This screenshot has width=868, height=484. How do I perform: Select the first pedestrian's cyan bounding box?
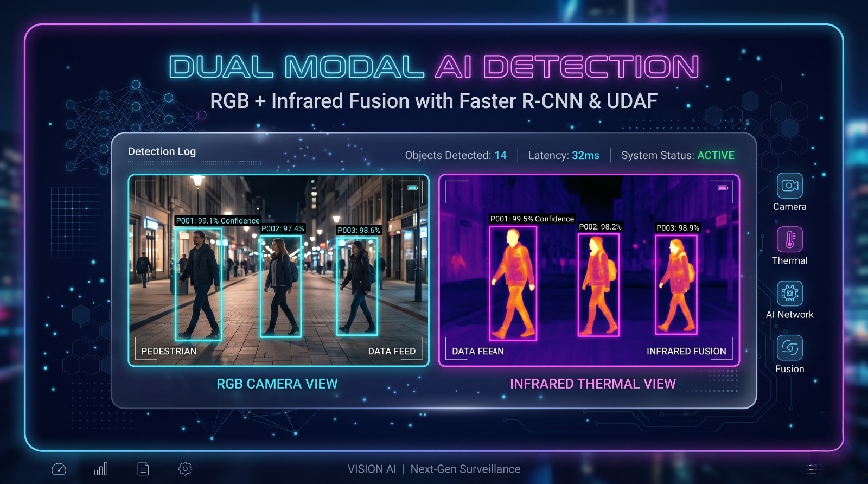point(198,283)
